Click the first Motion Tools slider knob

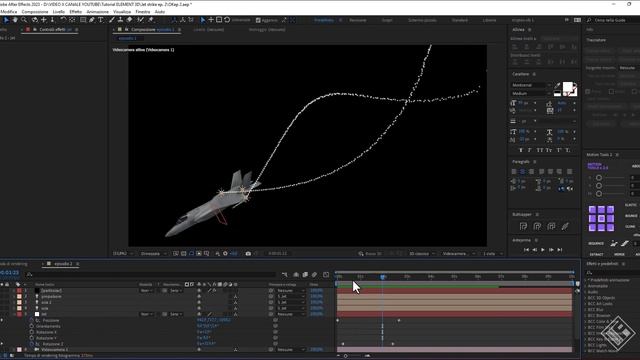599,178
